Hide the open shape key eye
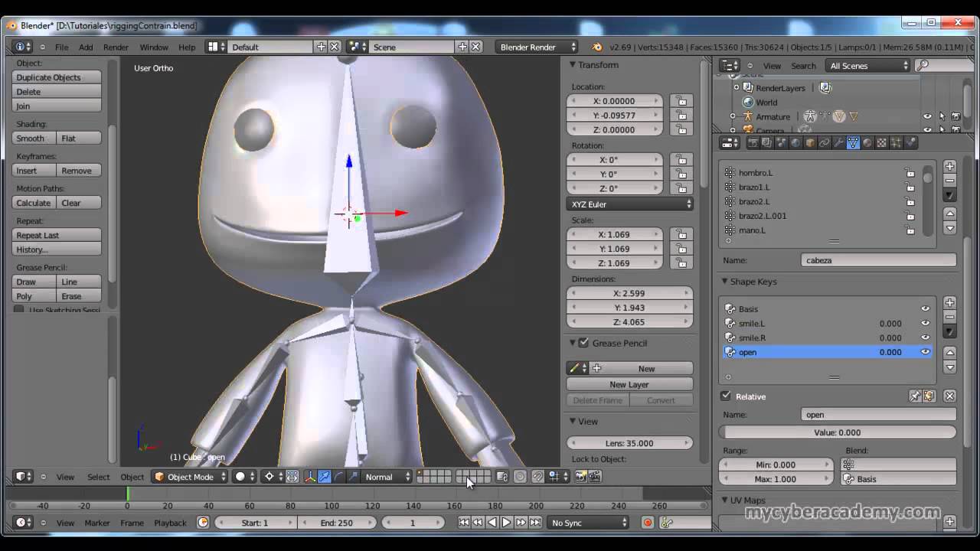 click(925, 352)
